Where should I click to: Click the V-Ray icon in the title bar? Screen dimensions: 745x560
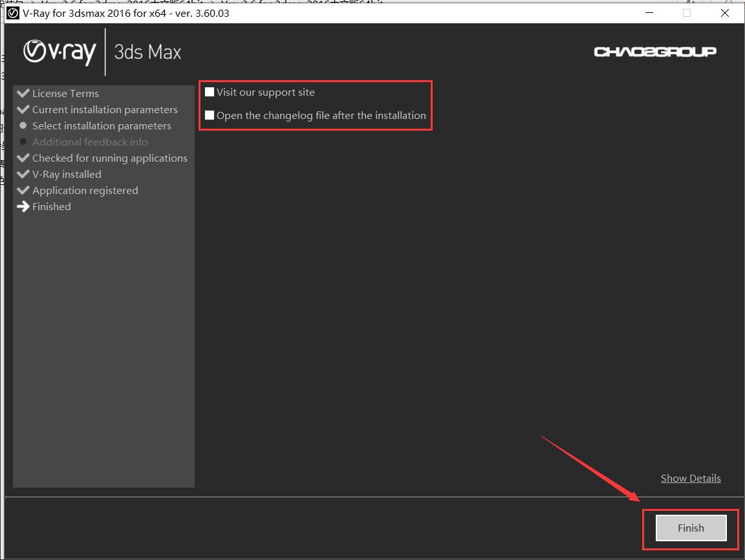[13, 13]
